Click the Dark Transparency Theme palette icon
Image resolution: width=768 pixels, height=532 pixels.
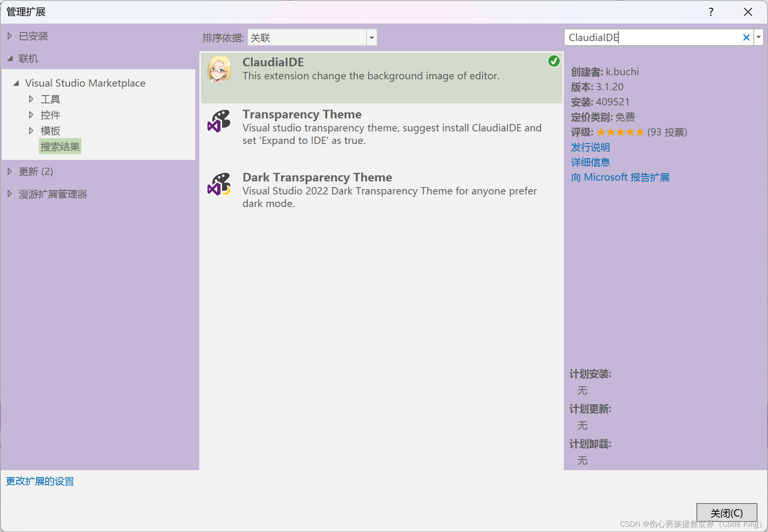tap(219, 184)
